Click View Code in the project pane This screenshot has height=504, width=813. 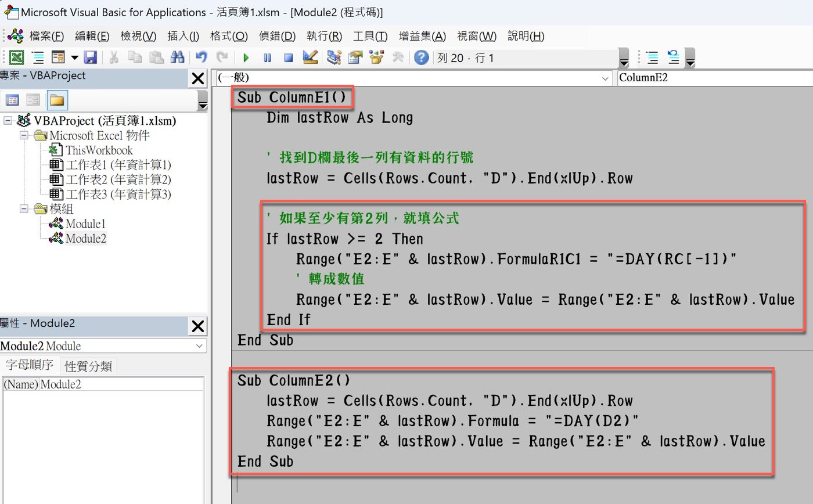12,100
